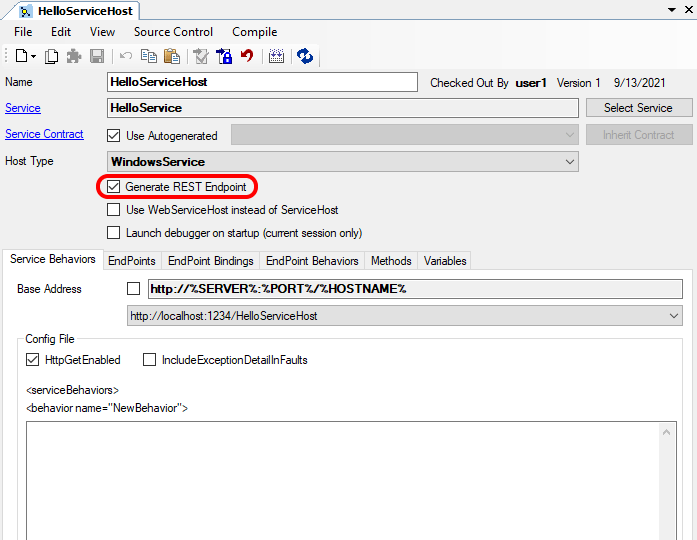Open the grayed service contract dropdown

tap(405, 135)
